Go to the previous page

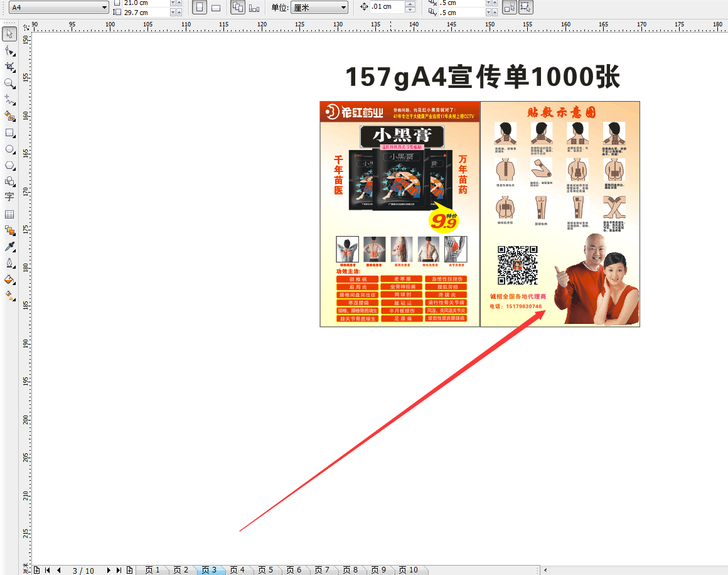click(59, 570)
